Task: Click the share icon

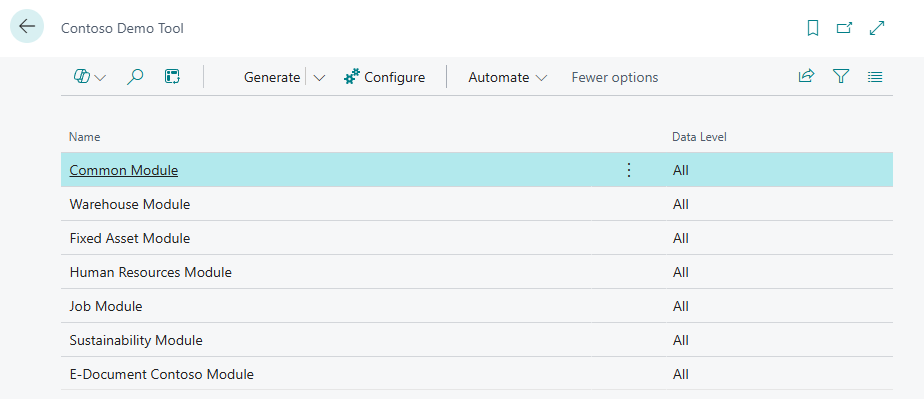Action: coord(806,76)
